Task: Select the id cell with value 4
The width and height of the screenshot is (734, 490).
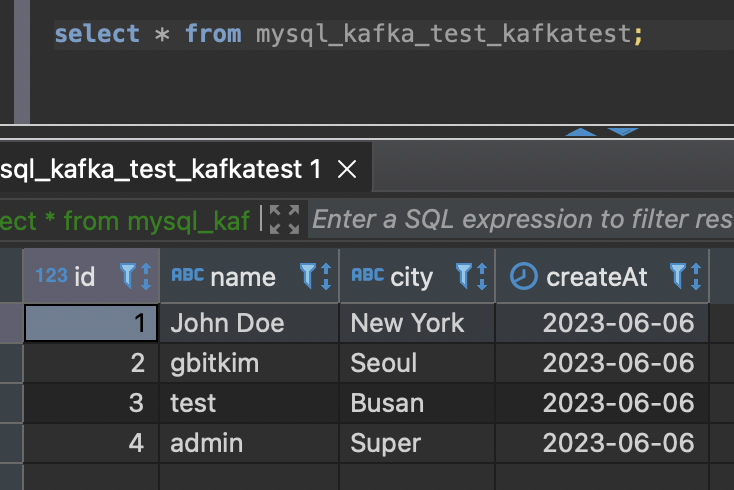Action: (x=91, y=443)
